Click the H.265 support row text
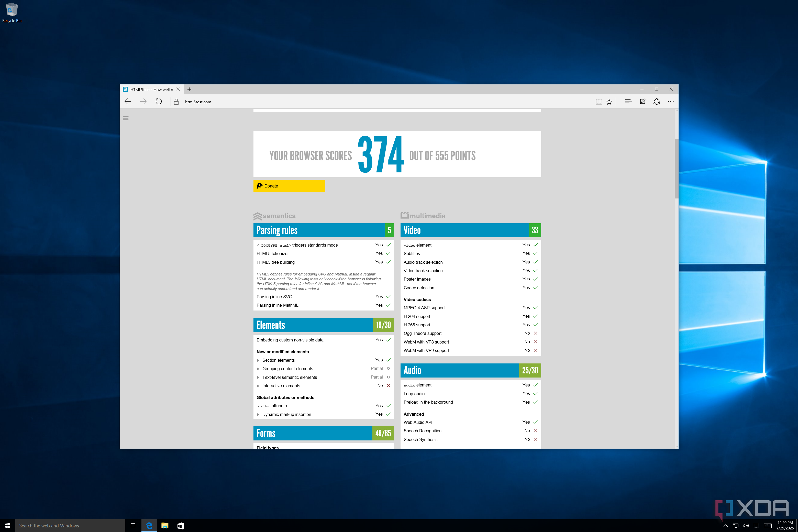 (x=417, y=325)
